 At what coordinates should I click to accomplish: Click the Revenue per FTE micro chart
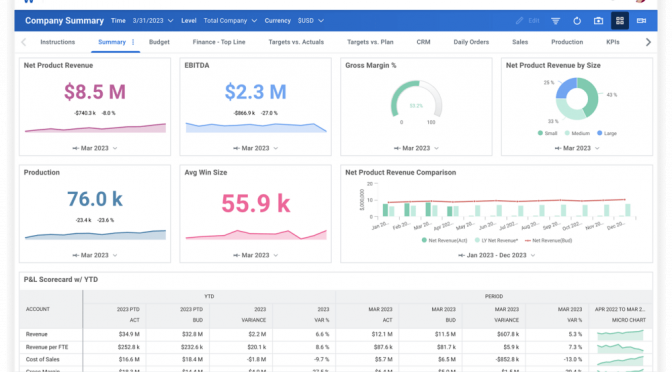[x=620, y=348]
